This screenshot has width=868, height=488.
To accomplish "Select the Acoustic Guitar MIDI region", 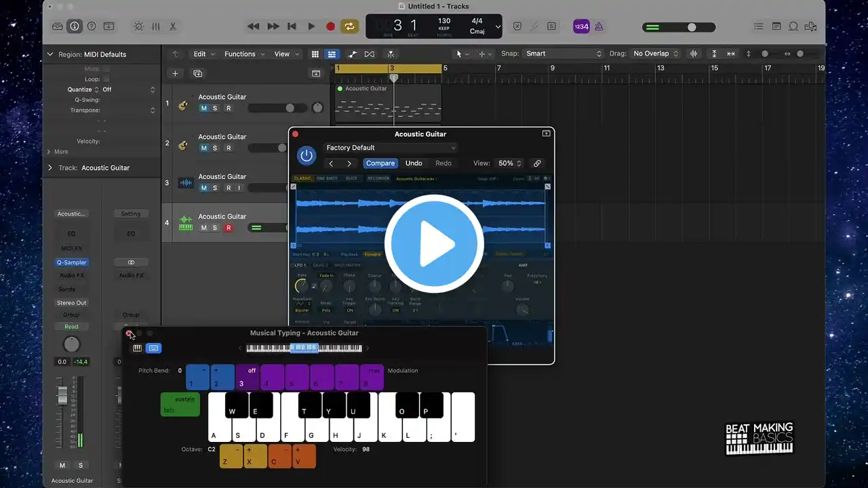I will (388, 103).
